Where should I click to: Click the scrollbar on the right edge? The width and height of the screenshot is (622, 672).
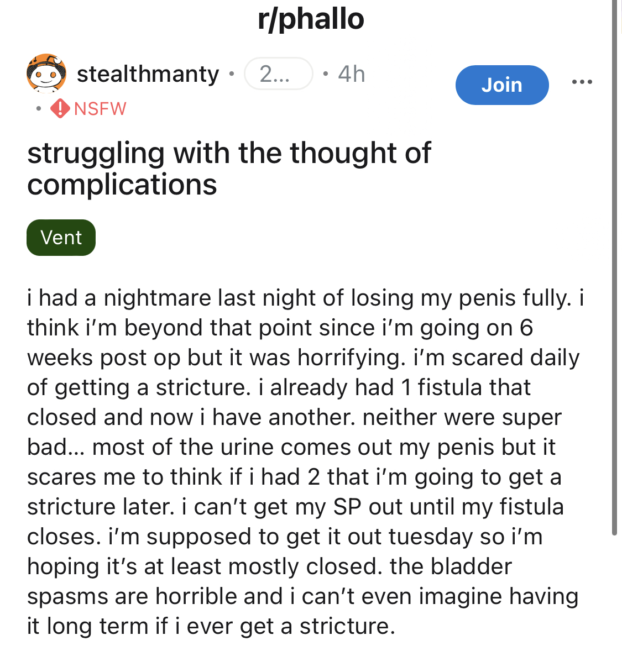coord(614,265)
